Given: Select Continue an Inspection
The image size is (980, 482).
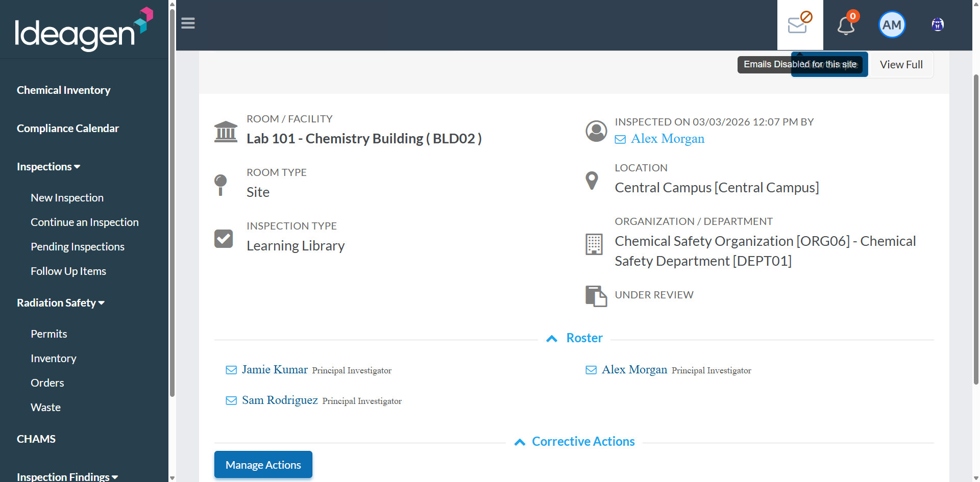Looking at the screenshot, I should coord(85,222).
